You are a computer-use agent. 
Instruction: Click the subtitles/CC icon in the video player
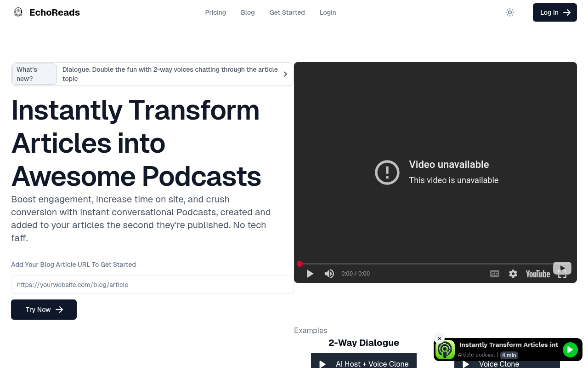click(x=494, y=273)
